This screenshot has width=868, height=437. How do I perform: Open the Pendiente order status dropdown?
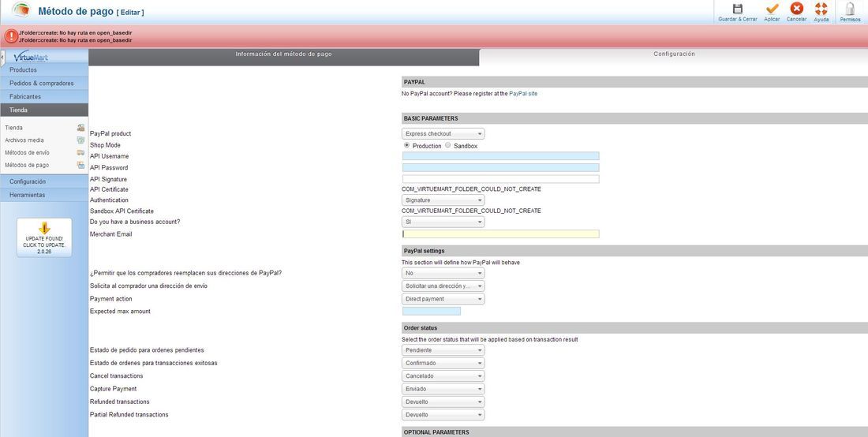pyautogui.click(x=443, y=350)
